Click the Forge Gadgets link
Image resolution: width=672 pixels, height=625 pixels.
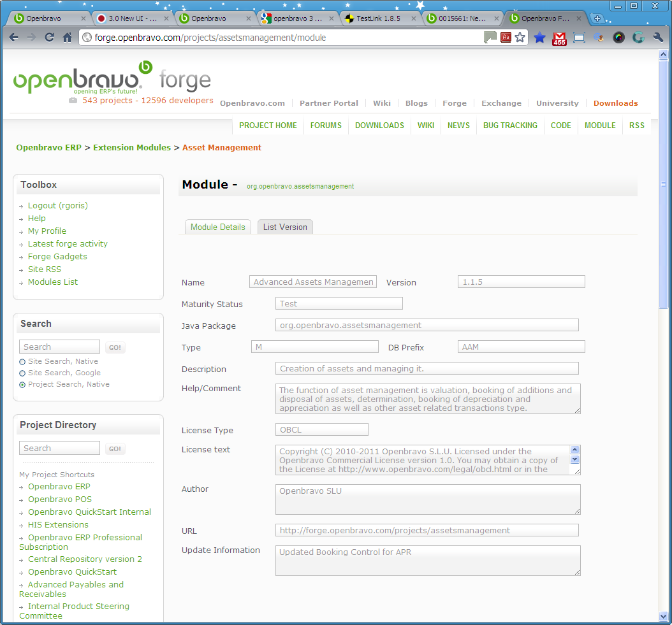57,257
